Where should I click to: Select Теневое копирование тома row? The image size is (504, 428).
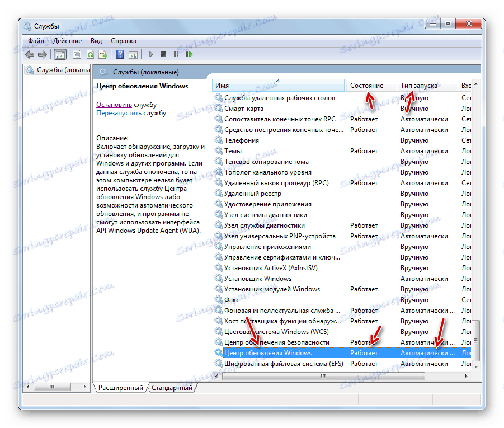click(x=342, y=162)
